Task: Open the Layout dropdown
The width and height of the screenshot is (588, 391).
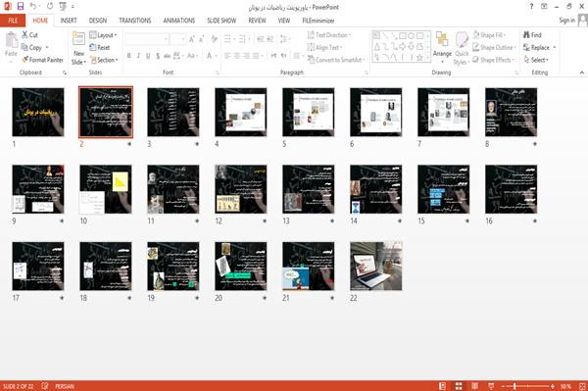Action: 103,35
